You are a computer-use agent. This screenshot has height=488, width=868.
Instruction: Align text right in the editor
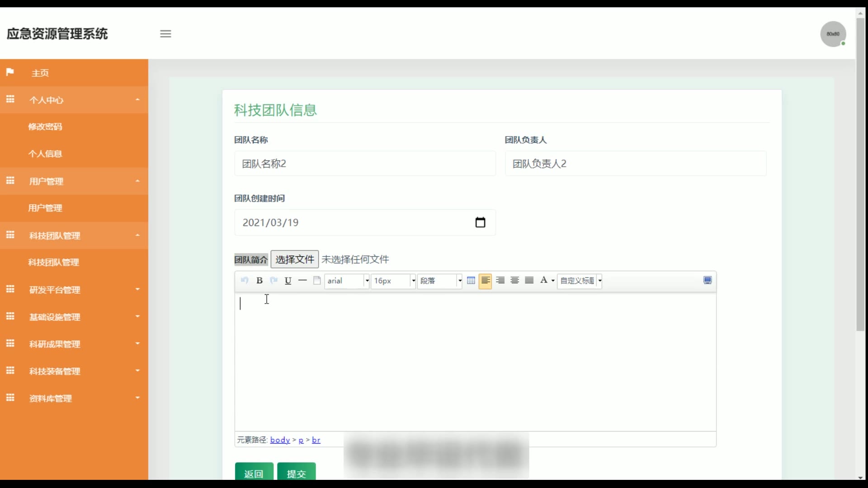coord(500,281)
